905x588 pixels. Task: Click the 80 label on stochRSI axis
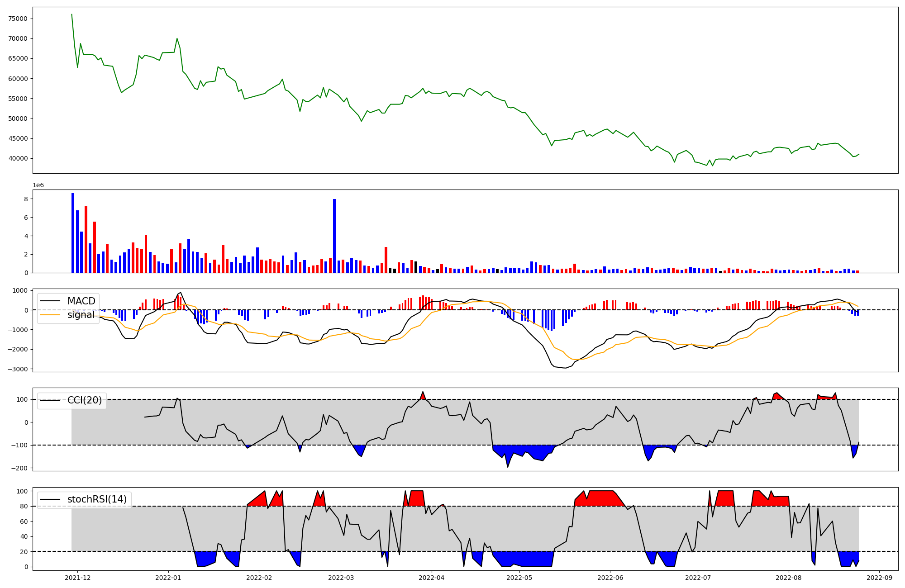pyautogui.click(x=24, y=507)
